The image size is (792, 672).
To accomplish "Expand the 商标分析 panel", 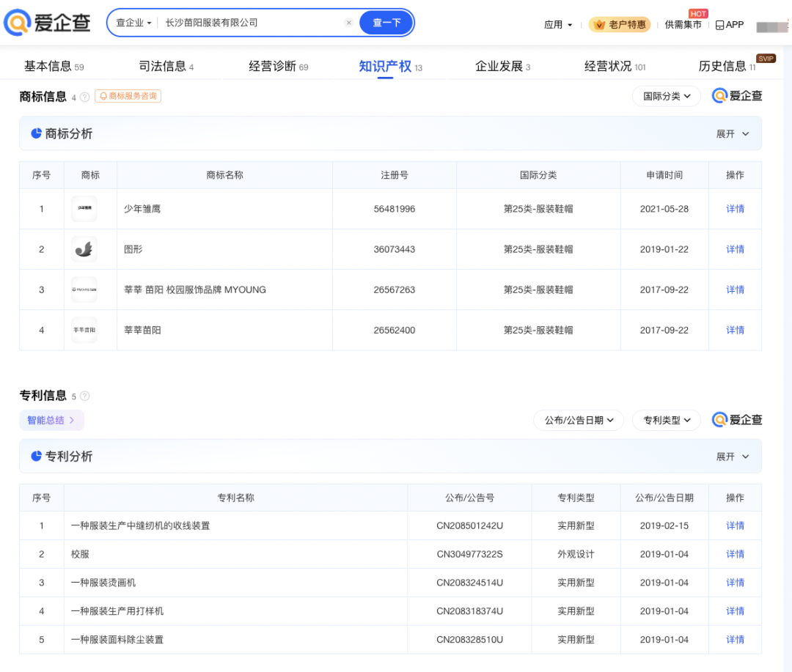I will 733,134.
